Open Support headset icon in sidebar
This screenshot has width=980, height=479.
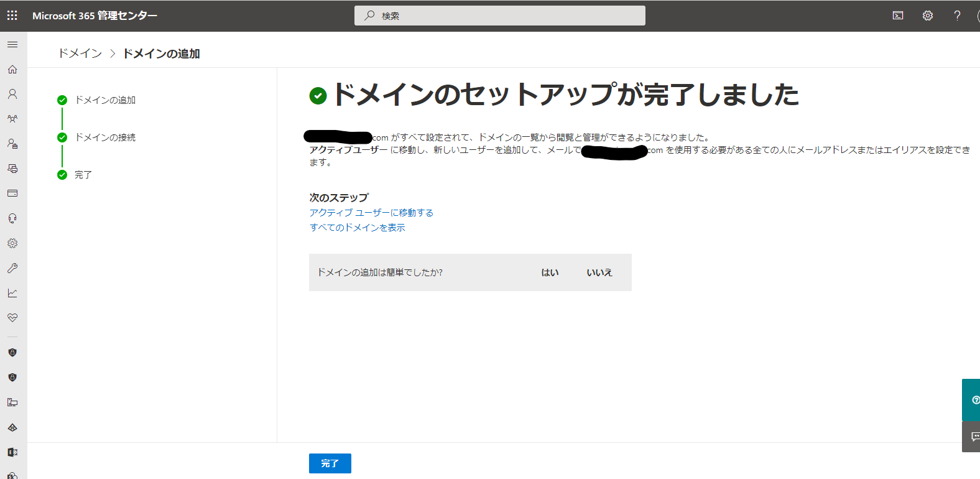tap(12, 218)
